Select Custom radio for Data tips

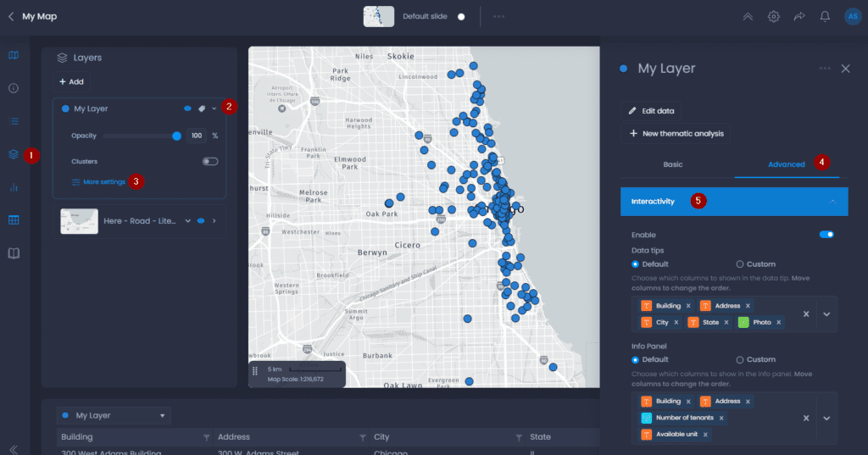click(739, 264)
